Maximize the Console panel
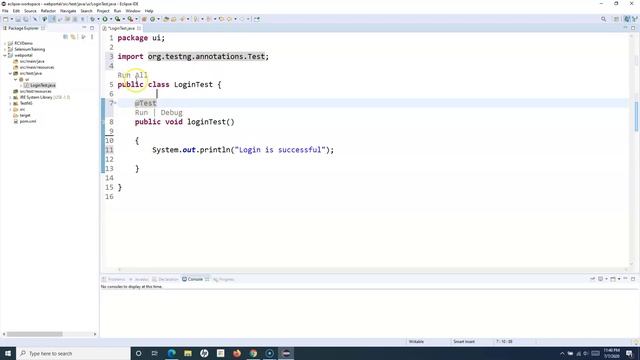This screenshot has width=640, height=360. click(x=633, y=279)
